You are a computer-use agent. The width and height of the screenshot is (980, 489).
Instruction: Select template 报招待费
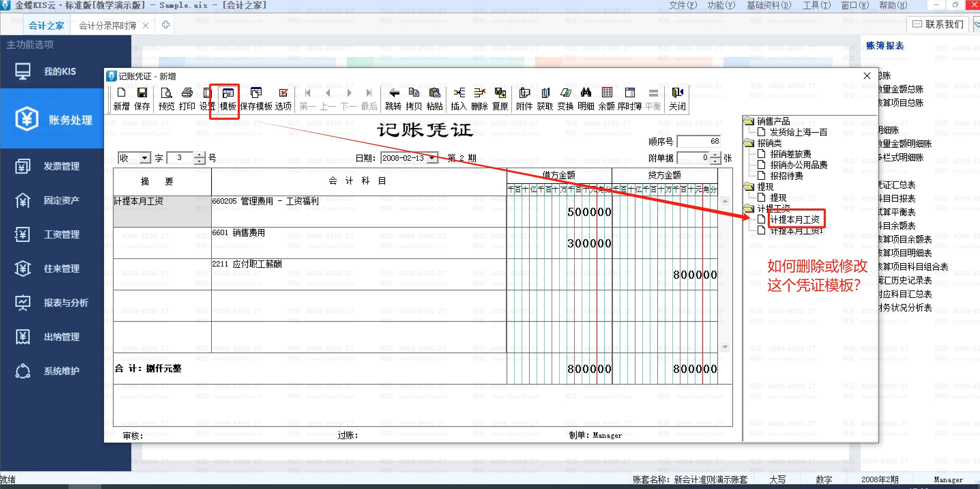click(786, 176)
